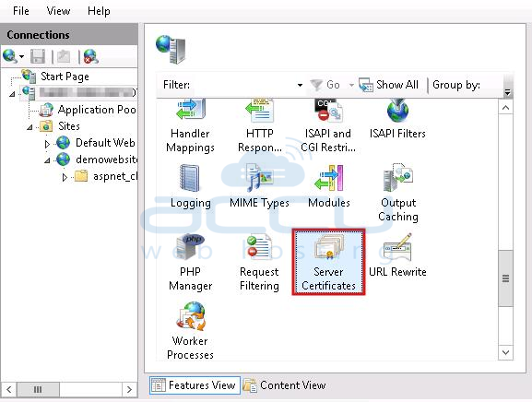Click the ISAPI Filters icon
This screenshot has height=402, width=532.
397,119
